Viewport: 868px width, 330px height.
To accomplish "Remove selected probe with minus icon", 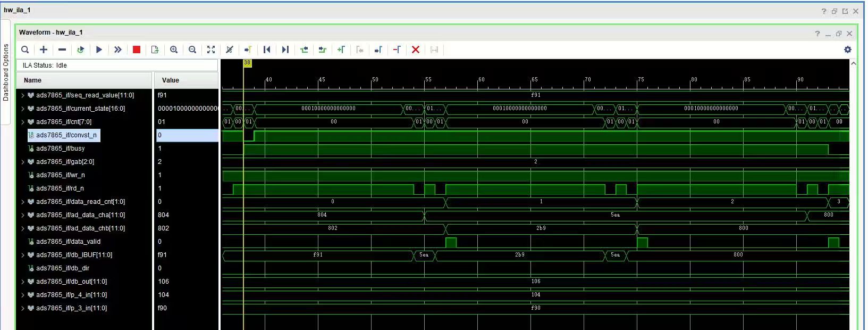I will (62, 49).
